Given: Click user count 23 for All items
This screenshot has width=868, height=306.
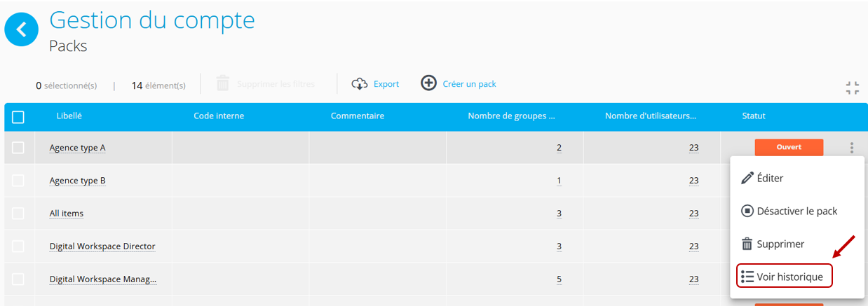Looking at the screenshot, I should [x=693, y=214].
